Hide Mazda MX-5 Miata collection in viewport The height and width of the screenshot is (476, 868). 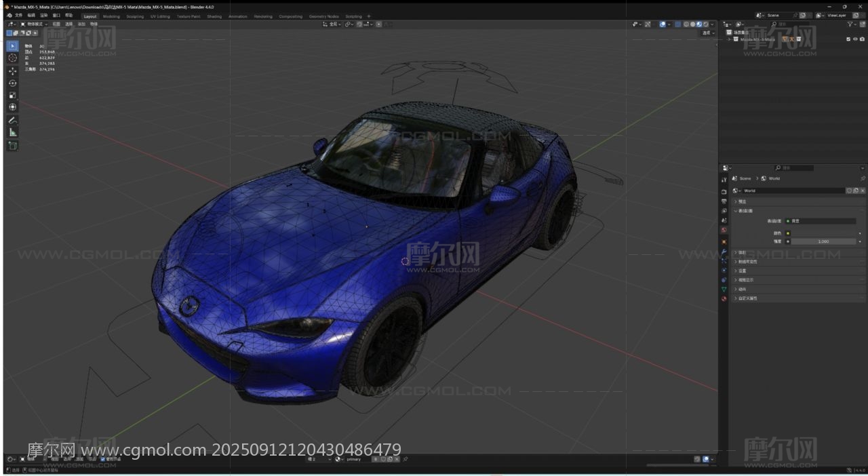point(855,39)
